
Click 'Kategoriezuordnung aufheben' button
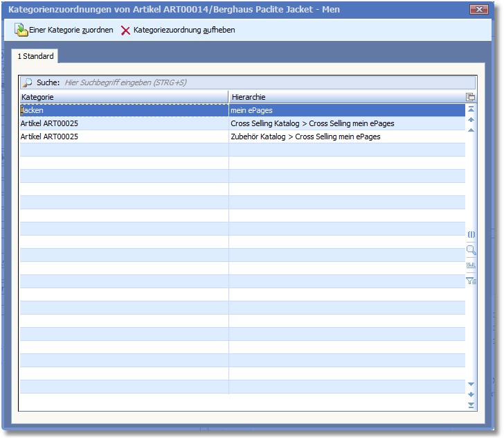coord(178,30)
